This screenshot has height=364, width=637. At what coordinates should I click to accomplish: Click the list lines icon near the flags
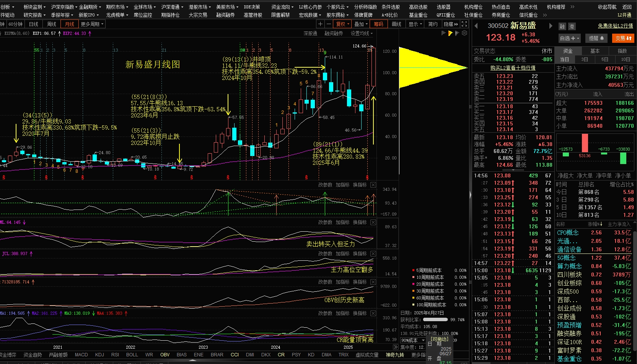pos(443,33)
